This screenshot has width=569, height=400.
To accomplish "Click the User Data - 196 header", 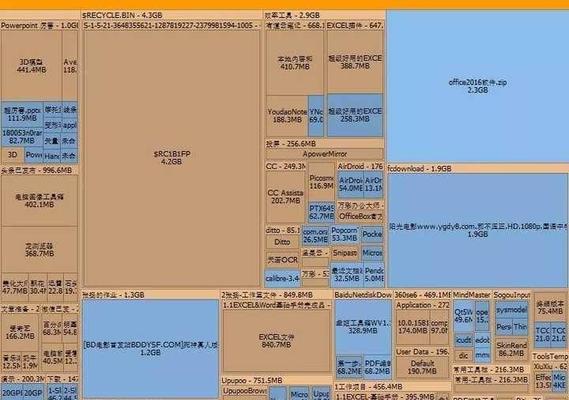I will (x=422, y=352).
